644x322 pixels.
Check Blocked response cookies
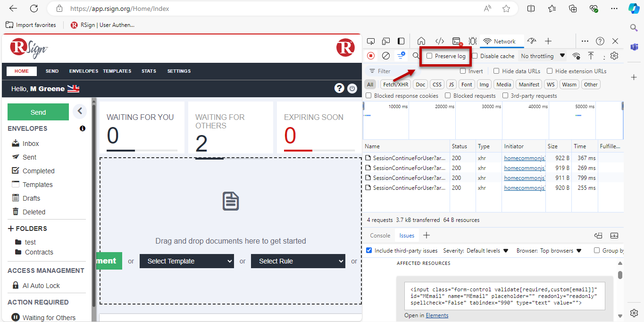368,95
